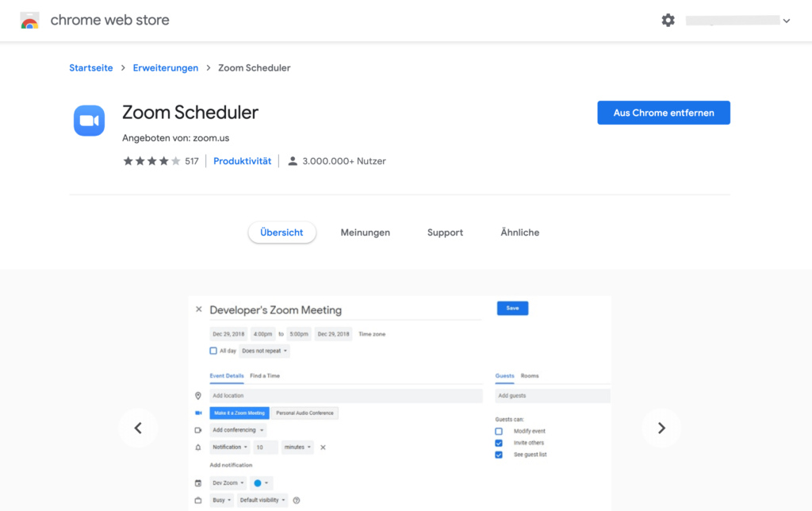The width and height of the screenshot is (812, 511).
Task: Click the Make it a Zoom Meeting button
Action: [x=239, y=413]
